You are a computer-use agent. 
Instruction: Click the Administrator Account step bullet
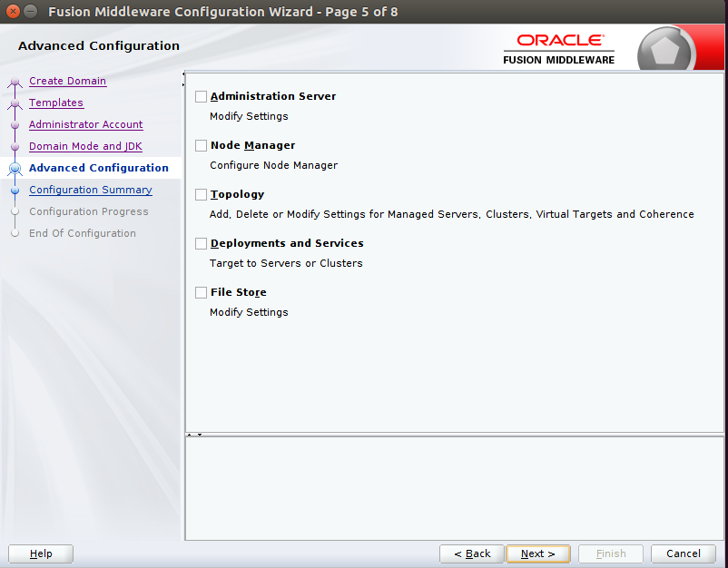[15, 125]
